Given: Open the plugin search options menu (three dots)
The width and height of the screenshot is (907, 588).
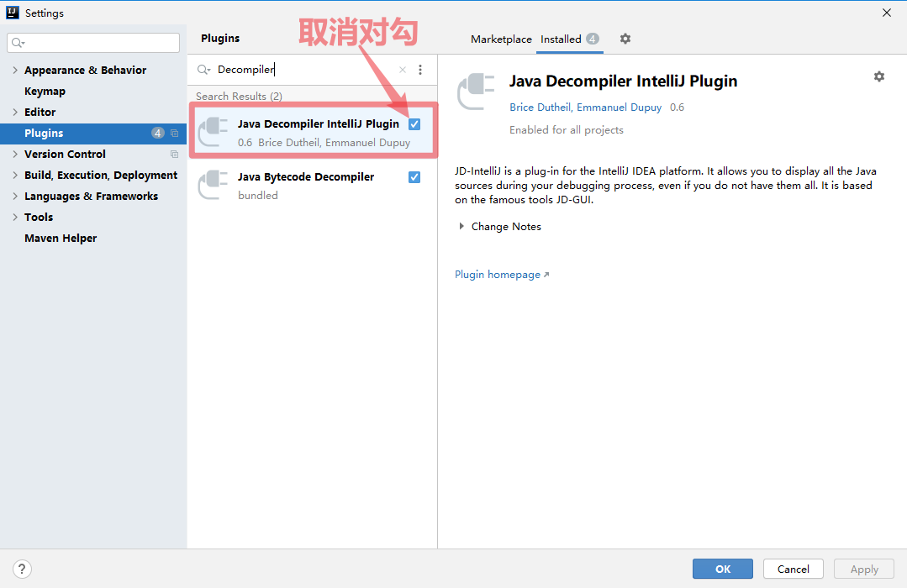Looking at the screenshot, I should [x=420, y=70].
